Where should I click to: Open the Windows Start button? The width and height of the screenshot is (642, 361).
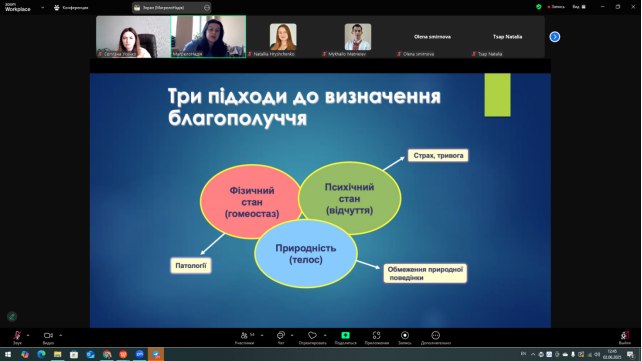(8, 354)
